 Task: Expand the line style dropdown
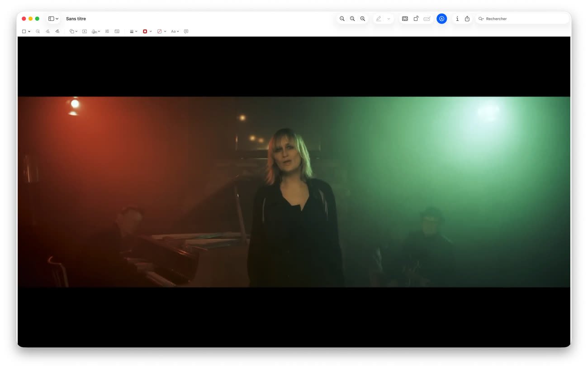point(133,31)
